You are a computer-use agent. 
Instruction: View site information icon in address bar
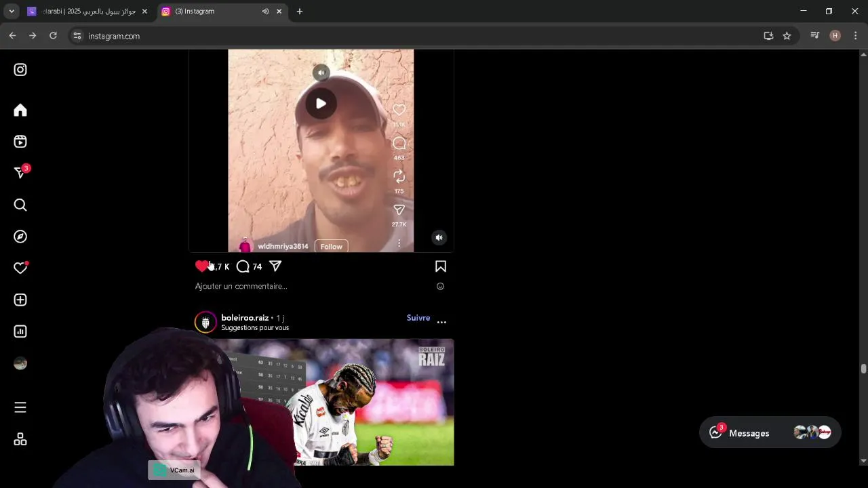tap(77, 36)
